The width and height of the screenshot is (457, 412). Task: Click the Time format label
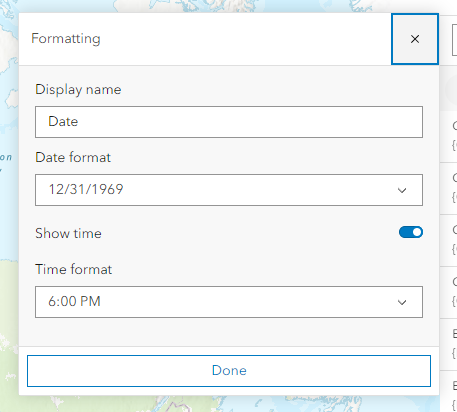pyautogui.click(x=74, y=269)
